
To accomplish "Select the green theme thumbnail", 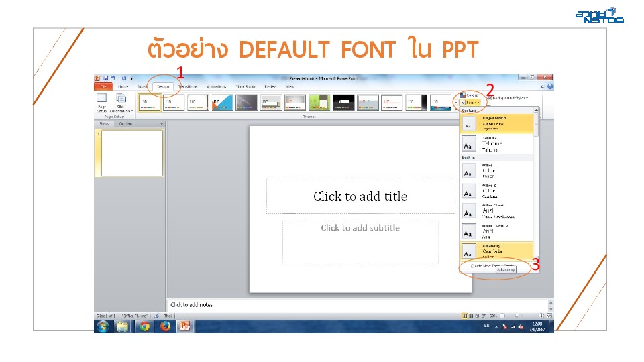I will (x=319, y=102).
